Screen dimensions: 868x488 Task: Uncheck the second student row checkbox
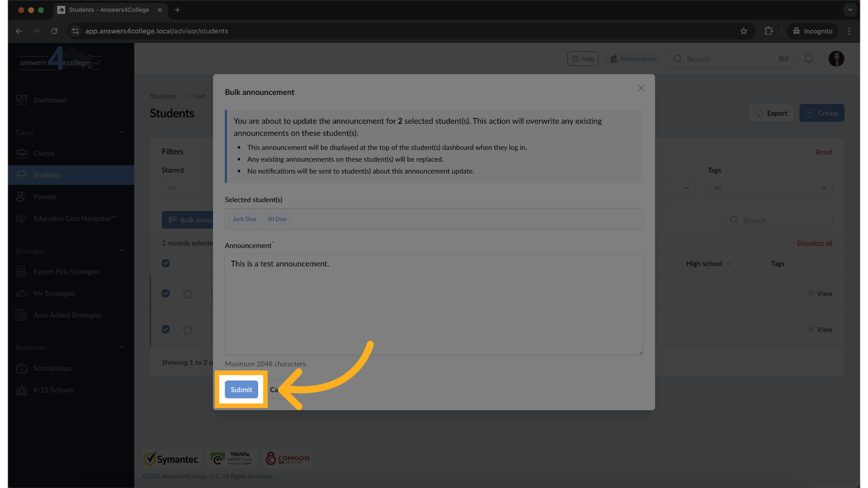166,329
